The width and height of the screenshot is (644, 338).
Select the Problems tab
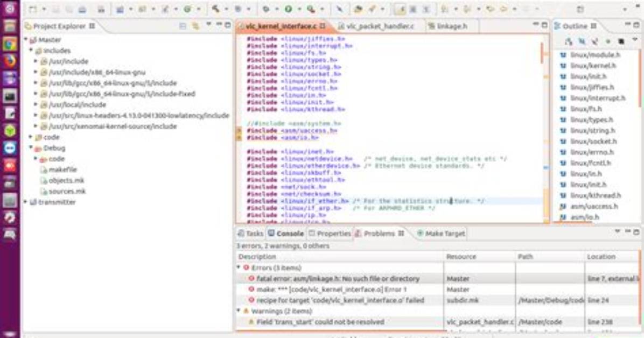(x=379, y=233)
